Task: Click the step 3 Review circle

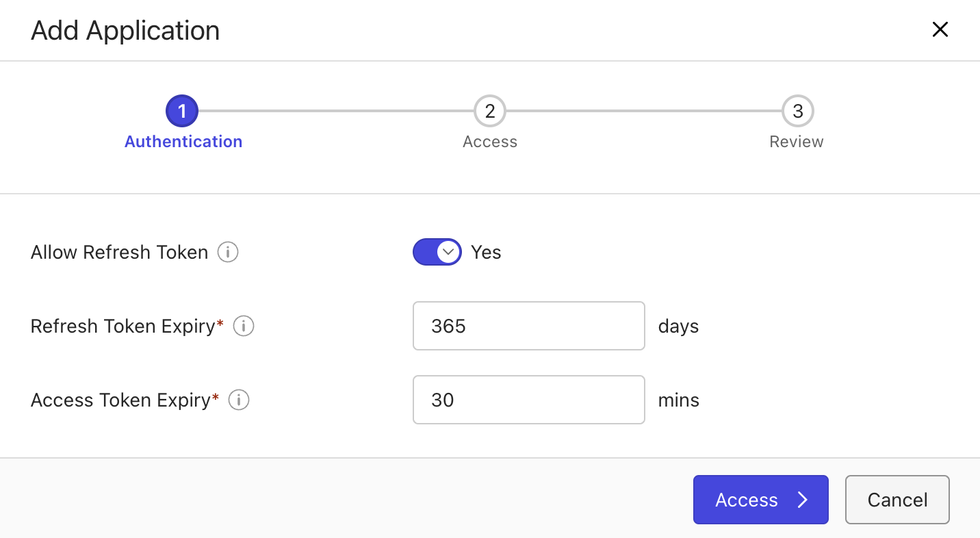Action: pyautogui.click(x=797, y=110)
